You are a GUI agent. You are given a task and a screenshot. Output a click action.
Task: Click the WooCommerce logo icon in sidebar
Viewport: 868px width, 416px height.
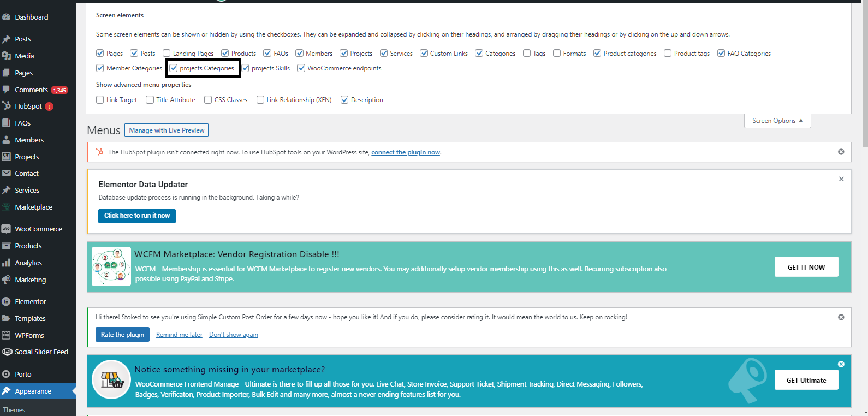tap(7, 229)
